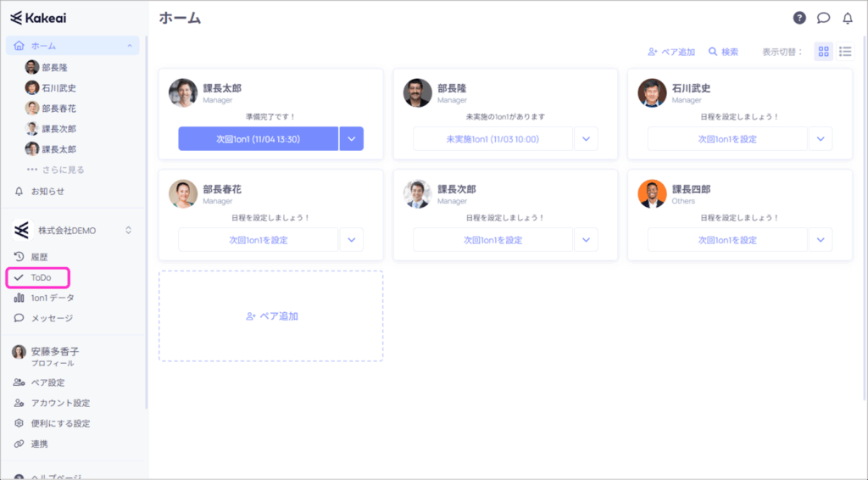
Task: Click the 連携 link icon in sidebar
Action: pos(19,444)
